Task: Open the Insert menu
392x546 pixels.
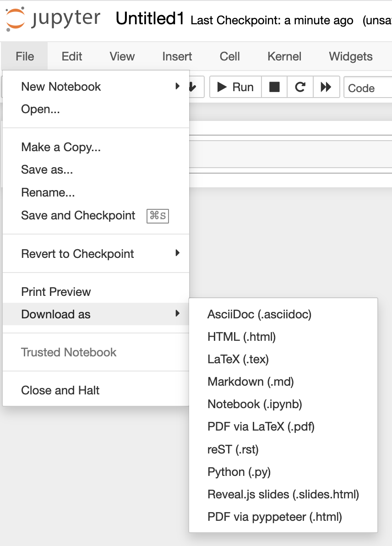Action: click(177, 56)
